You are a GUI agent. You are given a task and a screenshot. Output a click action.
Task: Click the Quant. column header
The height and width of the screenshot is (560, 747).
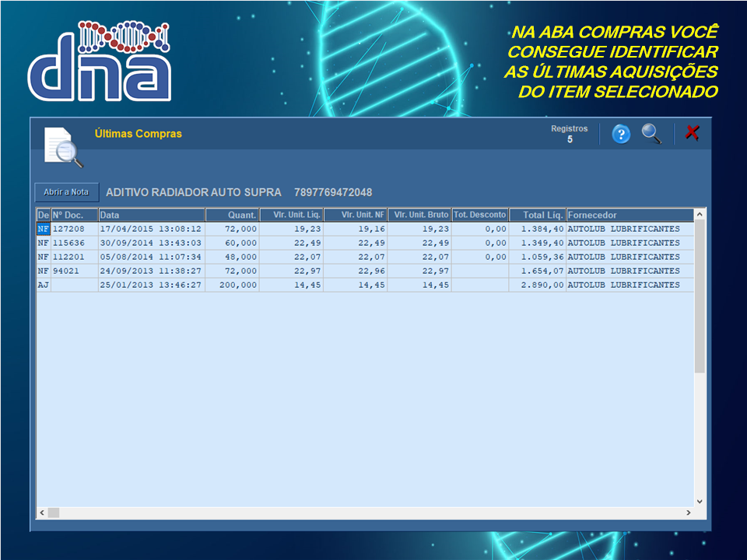pos(233,215)
